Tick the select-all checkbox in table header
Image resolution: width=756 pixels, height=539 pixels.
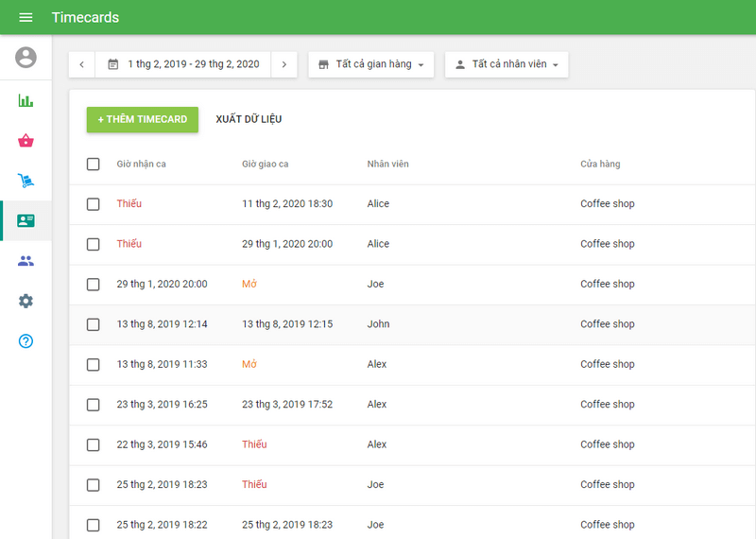(93, 165)
